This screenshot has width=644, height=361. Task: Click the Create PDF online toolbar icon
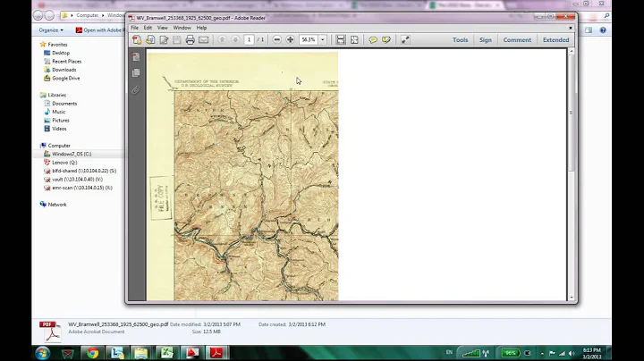tap(137, 40)
